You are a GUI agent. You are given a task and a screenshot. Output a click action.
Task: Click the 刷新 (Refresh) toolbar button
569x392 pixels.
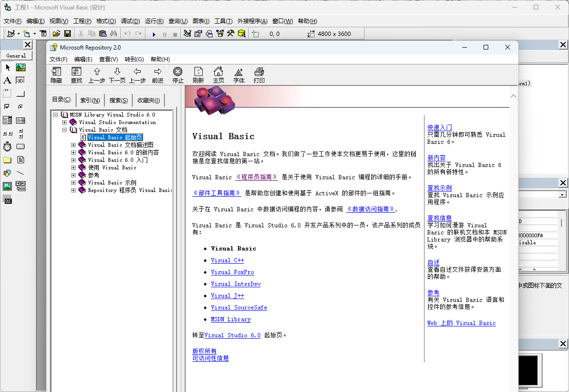point(198,75)
